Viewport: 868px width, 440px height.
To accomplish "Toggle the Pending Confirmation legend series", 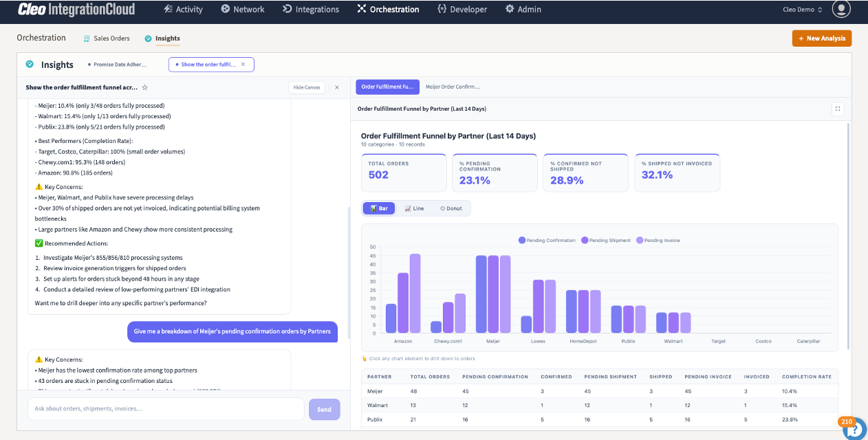I will point(547,241).
